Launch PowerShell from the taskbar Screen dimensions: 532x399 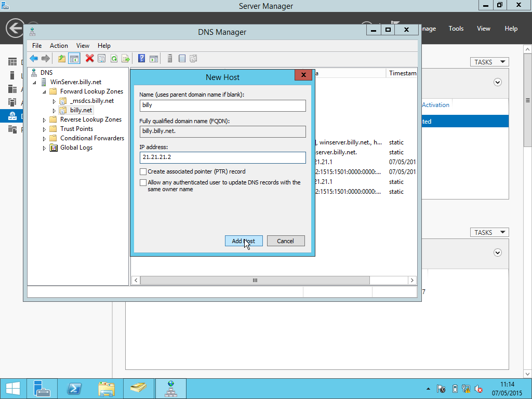pyautogui.click(x=74, y=389)
